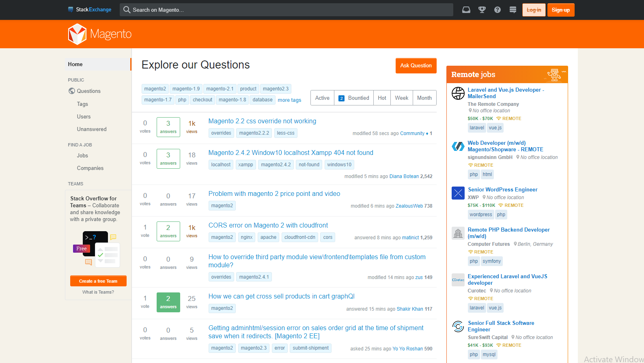
Task: Open Remote PHP Backend Developer job
Action: (508, 233)
